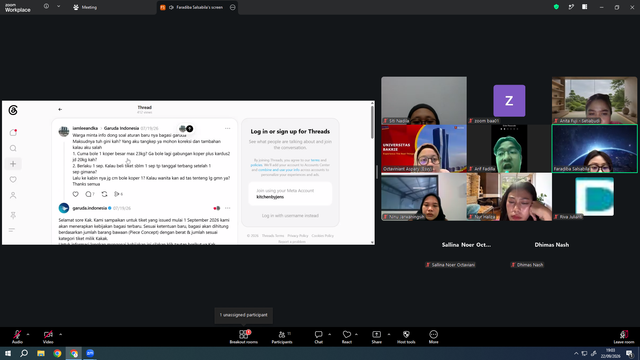Open the audio options arrow beside Audio
640x360 pixels.
(28, 334)
